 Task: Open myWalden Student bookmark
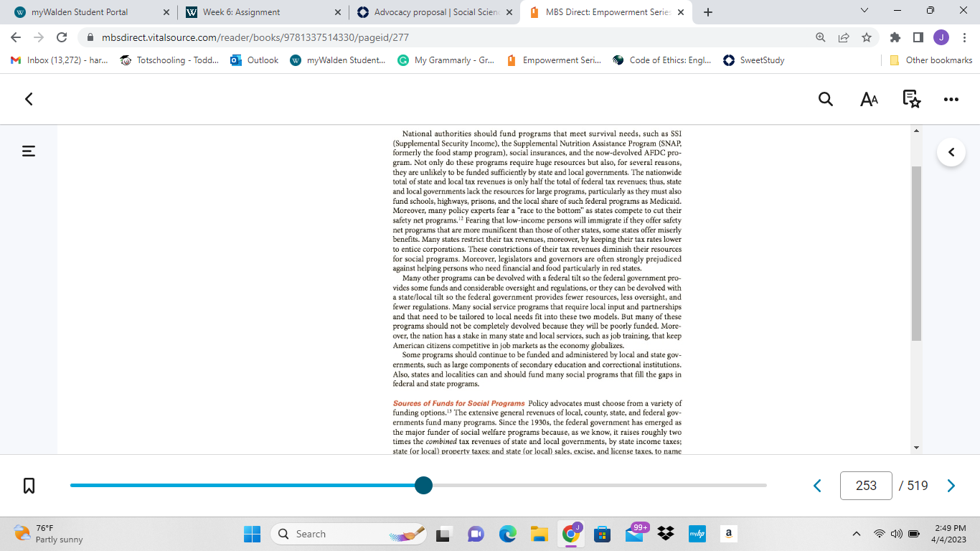click(338, 60)
